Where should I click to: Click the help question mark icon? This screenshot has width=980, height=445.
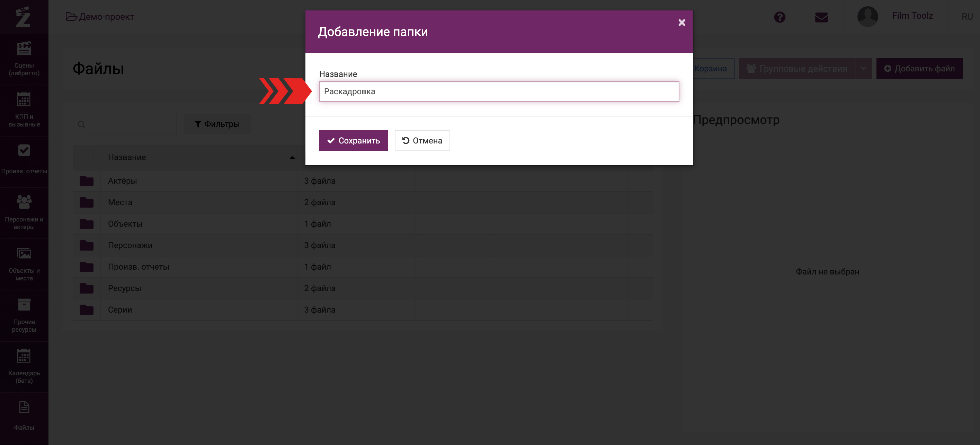[x=779, y=17]
